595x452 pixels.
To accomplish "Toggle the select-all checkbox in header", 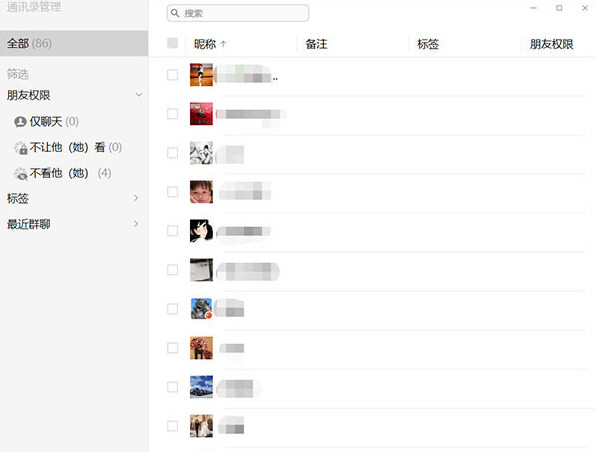I will [173, 43].
